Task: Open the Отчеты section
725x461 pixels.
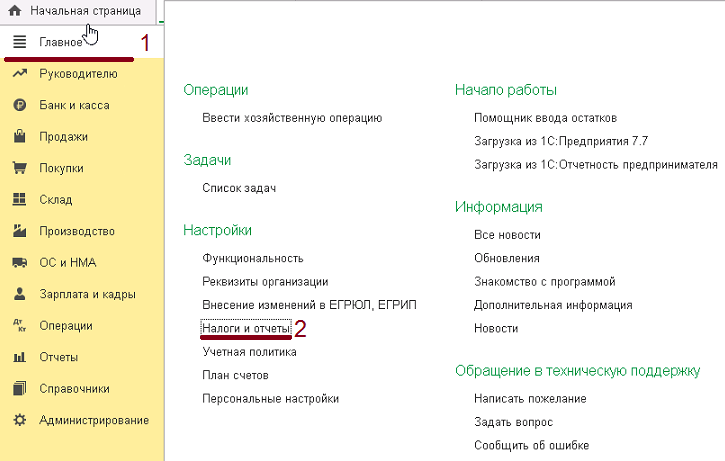Action: [58, 357]
